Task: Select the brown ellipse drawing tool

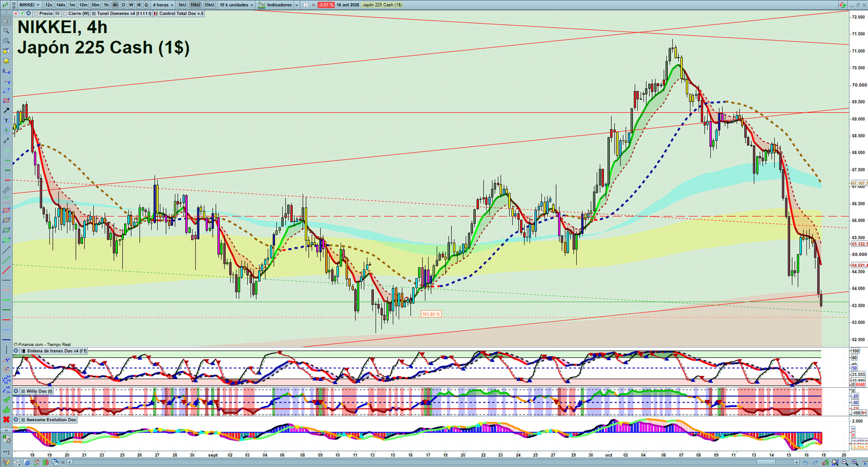Action: coord(6,220)
